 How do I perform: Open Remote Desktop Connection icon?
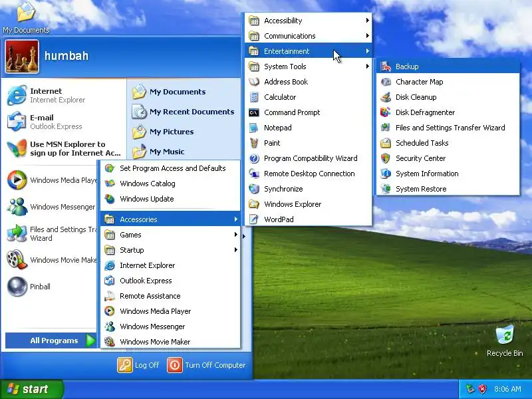pyautogui.click(x=254, y=174)
